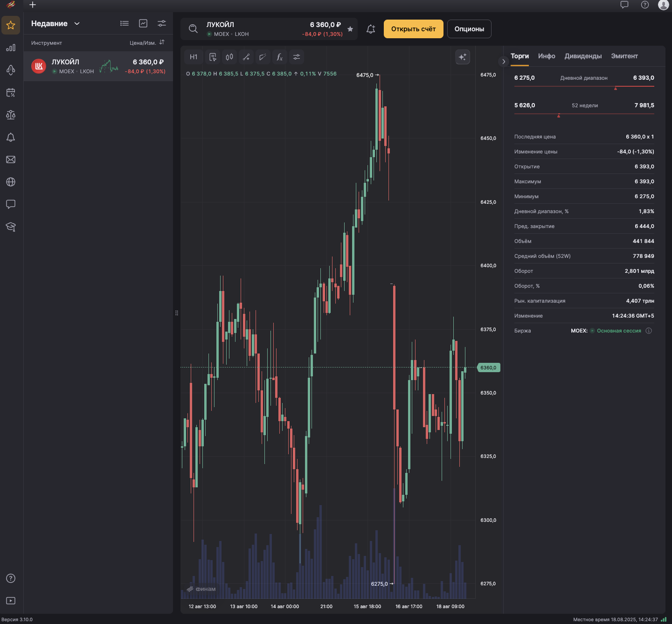This screenshot has width=672, height=624.
Task: Select the line drawing tool
Action: (246, 57)
